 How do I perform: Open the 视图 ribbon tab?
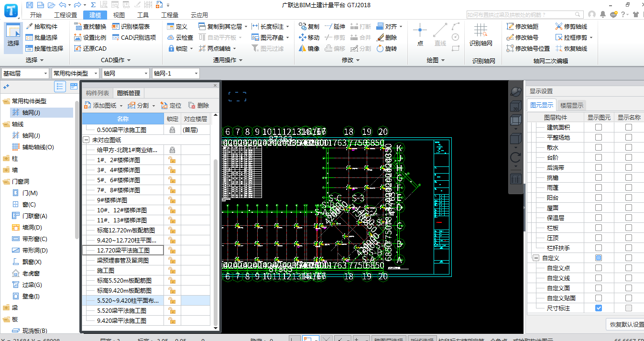coord(119,15)
